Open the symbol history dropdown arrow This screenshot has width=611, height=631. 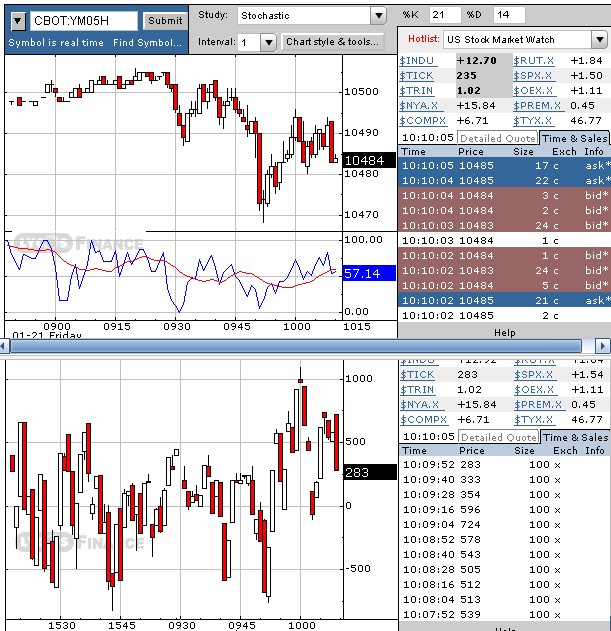click(x=18, y=21)
